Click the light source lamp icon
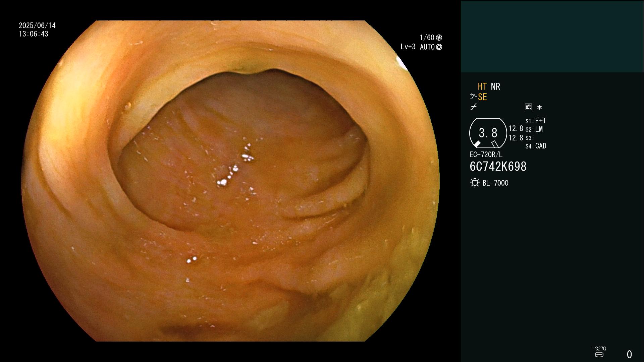 click(x=475, y=183)
